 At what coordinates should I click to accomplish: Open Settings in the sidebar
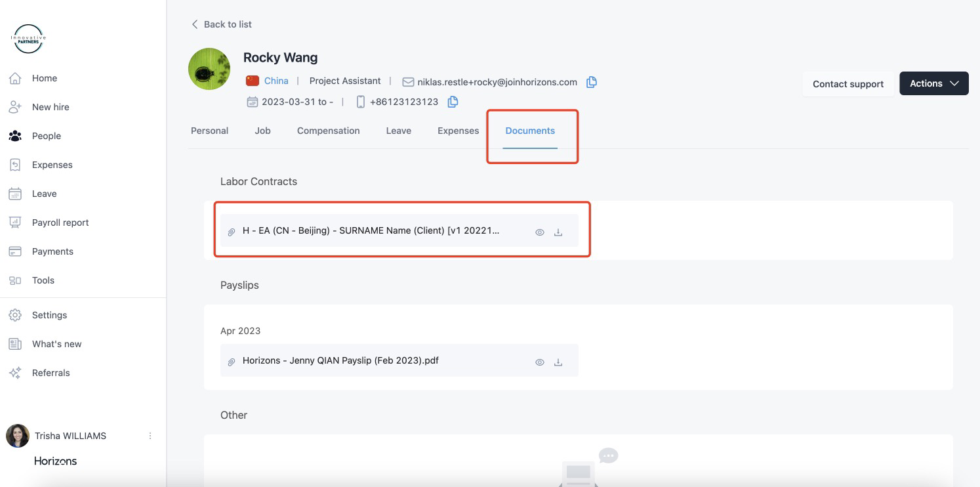pos(49,315)
